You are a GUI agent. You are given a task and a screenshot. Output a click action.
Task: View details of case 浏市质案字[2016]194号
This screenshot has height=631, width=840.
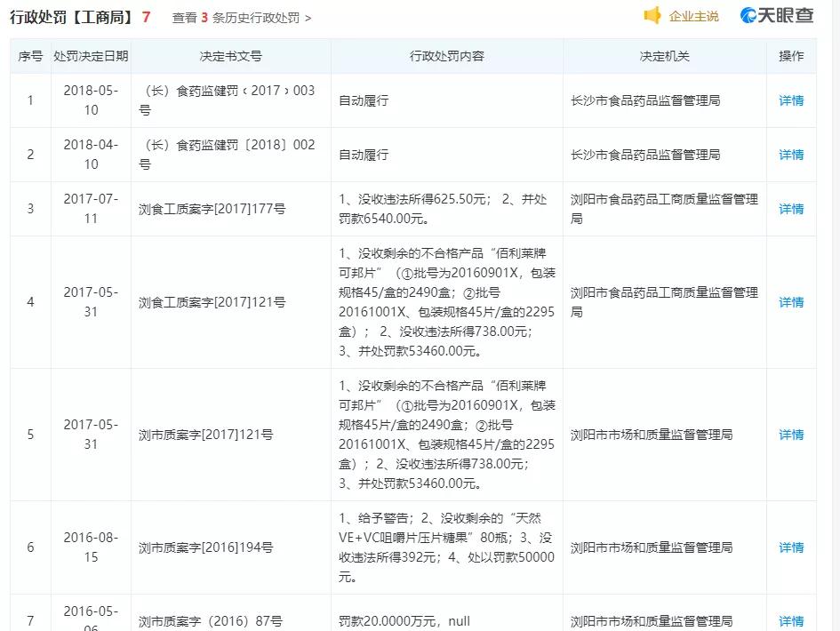click(789, 547)
